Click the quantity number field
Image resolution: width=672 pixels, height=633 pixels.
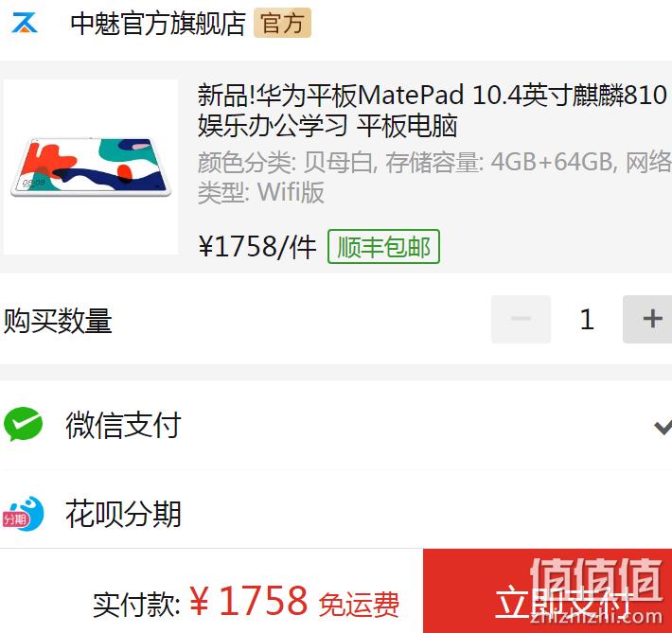587,319
